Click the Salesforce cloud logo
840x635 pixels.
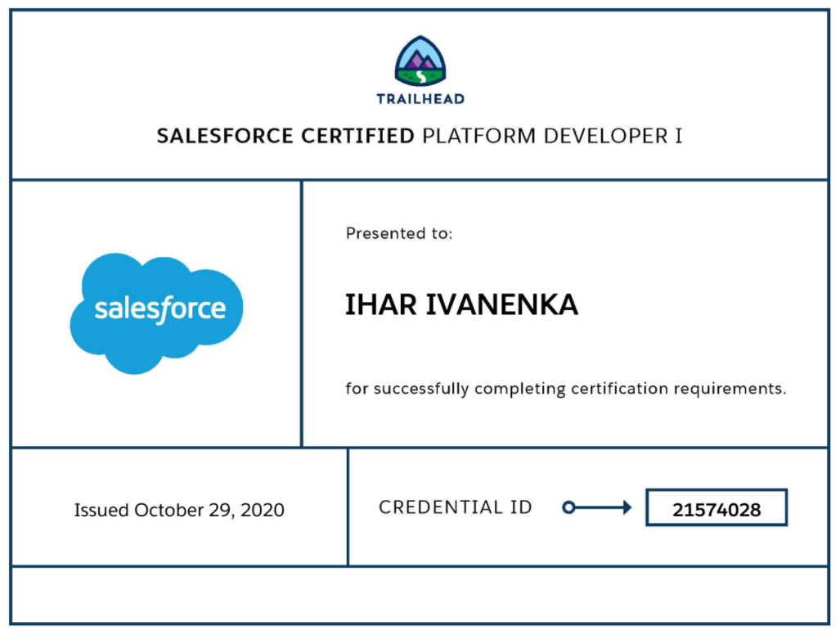pyautogui.click(x=156, y=313)
